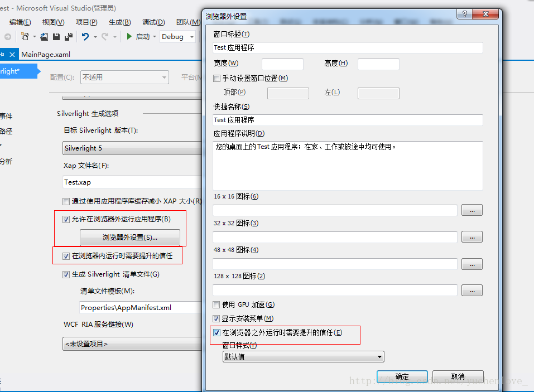Open the 团队(M) menu

click(x=189, y=22)
